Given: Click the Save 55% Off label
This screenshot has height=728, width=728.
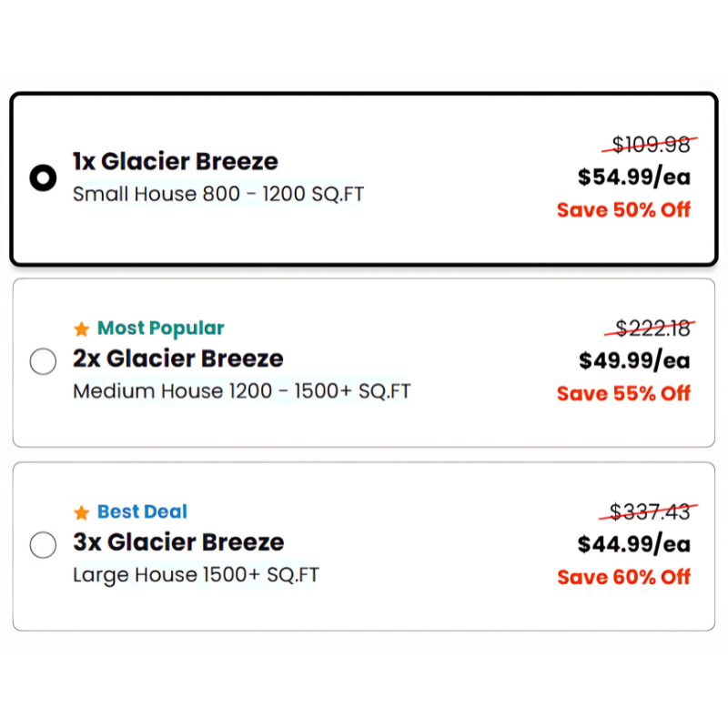Looking at the screenshot, I should [x=623, y=394].
